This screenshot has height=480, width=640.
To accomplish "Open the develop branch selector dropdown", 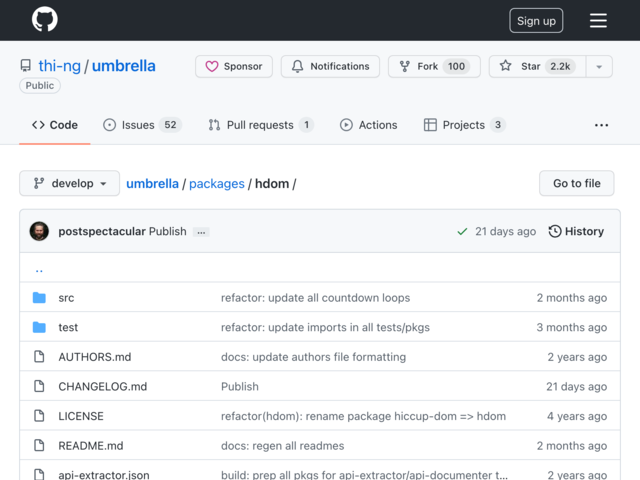I will click(x=69, y=183).
